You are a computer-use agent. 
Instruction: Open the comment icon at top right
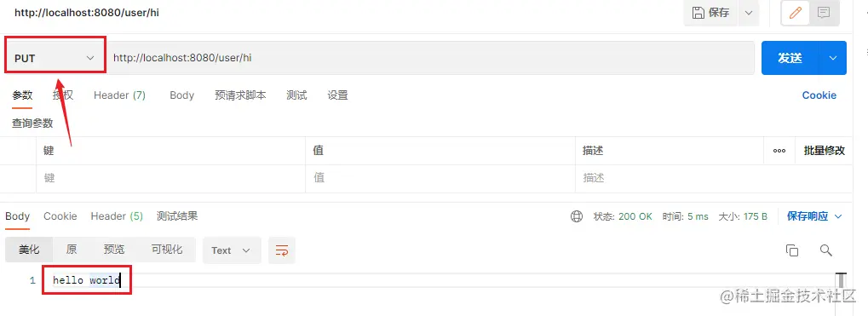tap(825, 14)
